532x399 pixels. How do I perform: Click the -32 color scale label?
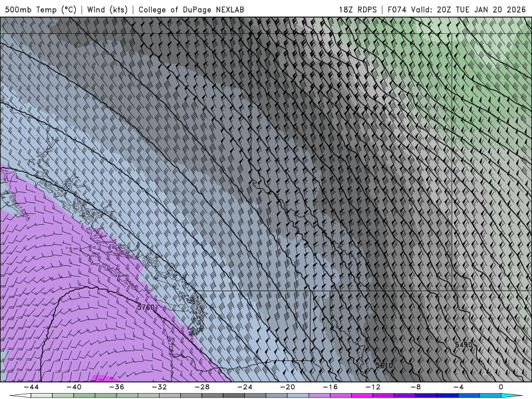[159, 387]
